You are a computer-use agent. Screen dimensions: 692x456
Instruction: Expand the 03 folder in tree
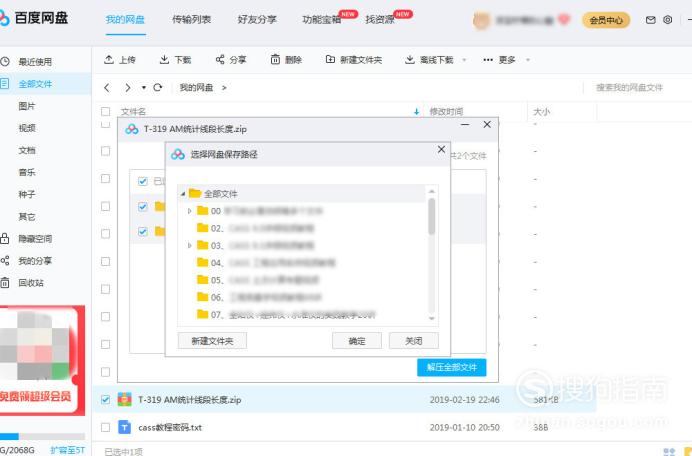190,245
